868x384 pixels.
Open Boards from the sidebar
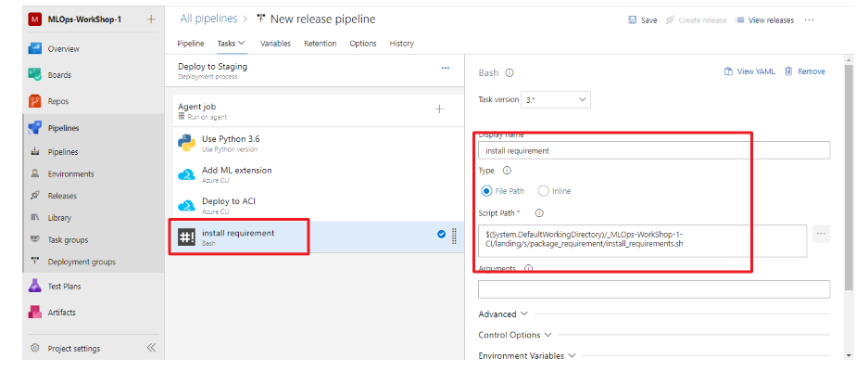(58, 75)
